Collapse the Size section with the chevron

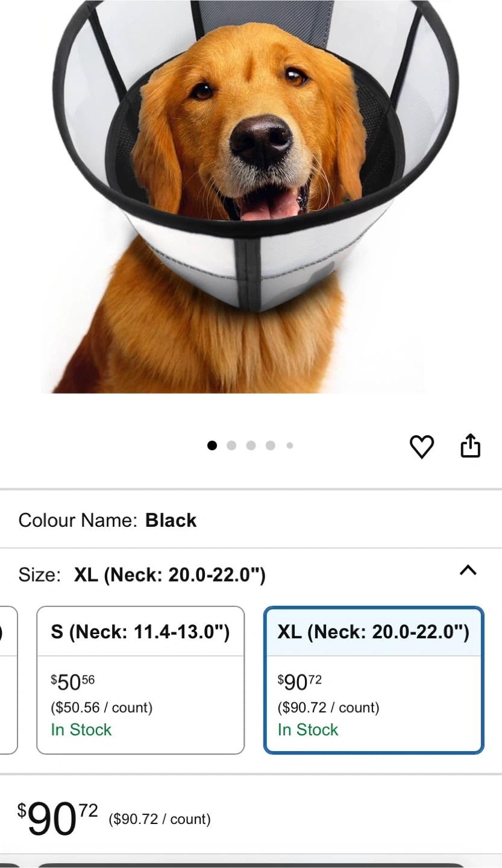(468, 570)
